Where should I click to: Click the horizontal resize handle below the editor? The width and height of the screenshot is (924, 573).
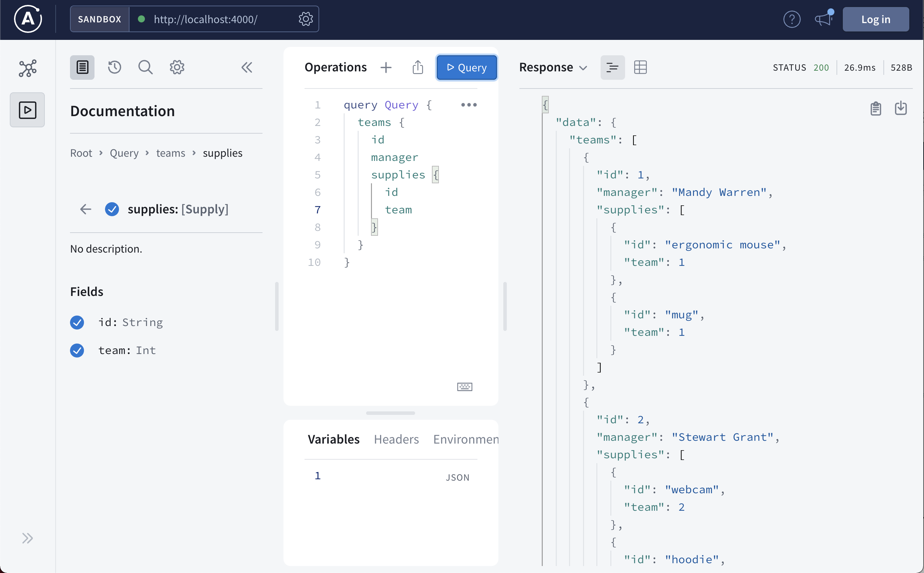point(390,413)
